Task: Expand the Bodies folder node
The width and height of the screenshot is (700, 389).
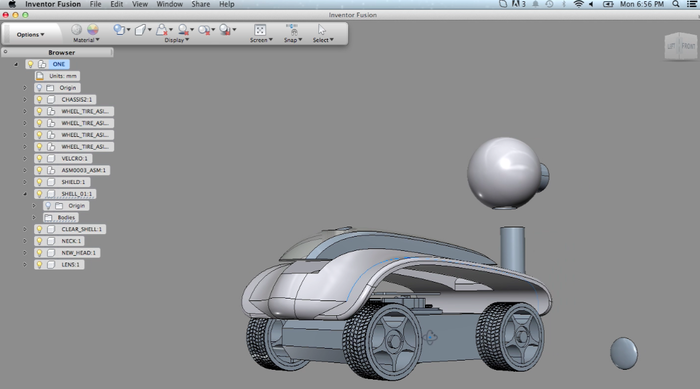Action: tap(34, 218)
